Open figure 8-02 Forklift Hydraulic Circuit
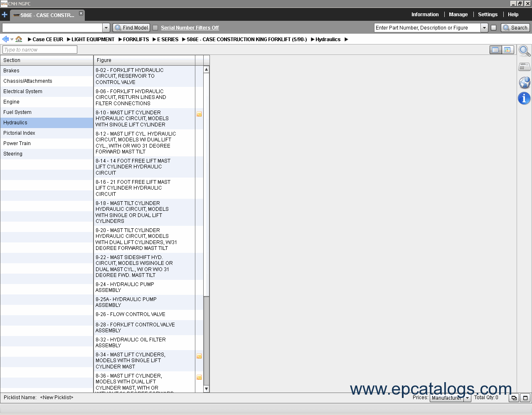 point(145,76)
